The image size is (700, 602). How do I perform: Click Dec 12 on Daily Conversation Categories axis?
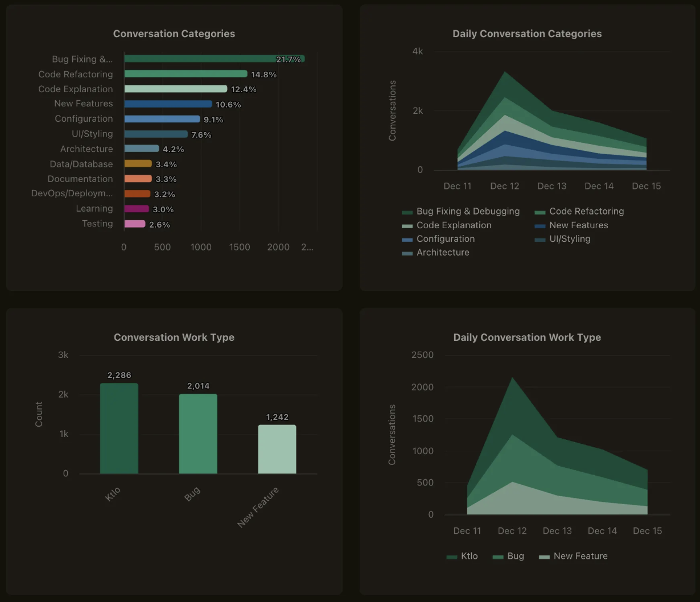pyautogui.click(x=505, y=186)
